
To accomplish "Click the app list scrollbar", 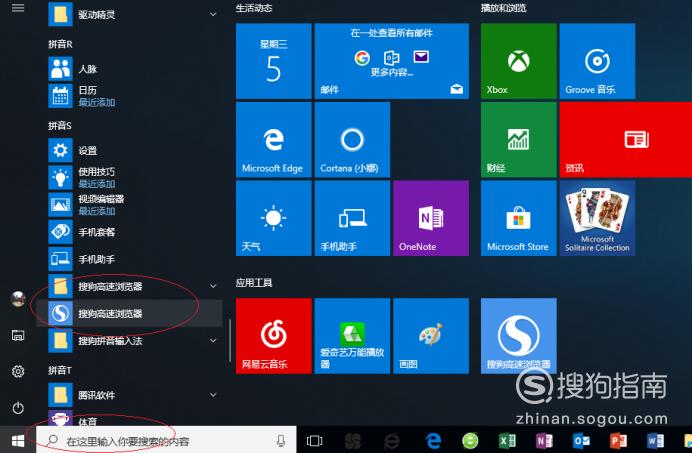I will (x=230, y=340).
